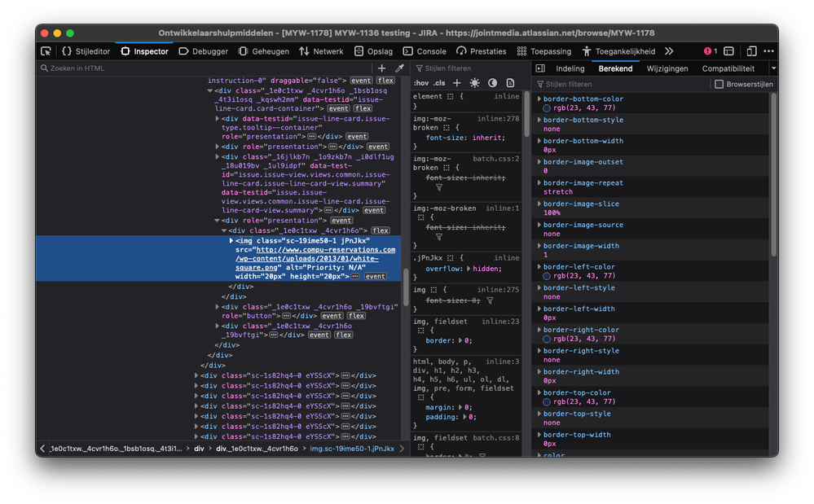Switch to the Stijleditor tab
This screenshot has width=814, height=504.
pyautogui.click(x=86, y=51)
